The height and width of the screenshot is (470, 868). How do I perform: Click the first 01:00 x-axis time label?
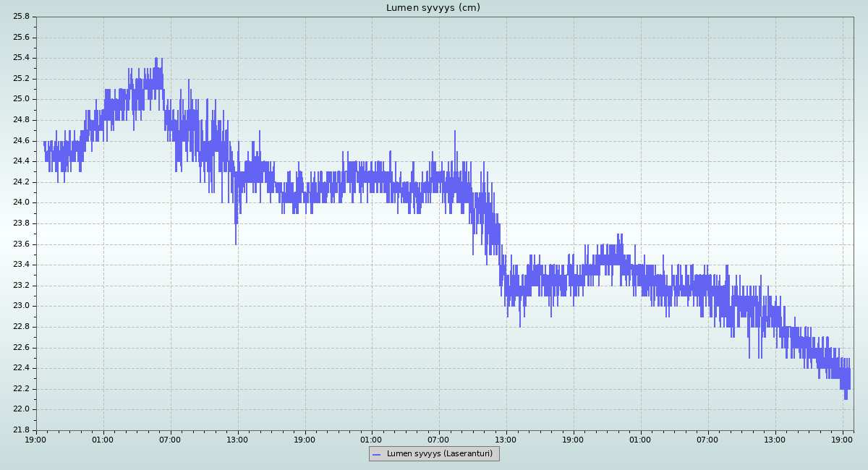point(103,439)
